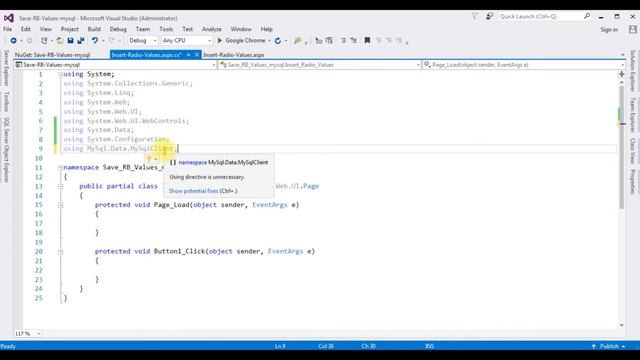640x360 pixels.
Task: Click the EventArgs type in Button1_Click line
Action: click(285, 251)
